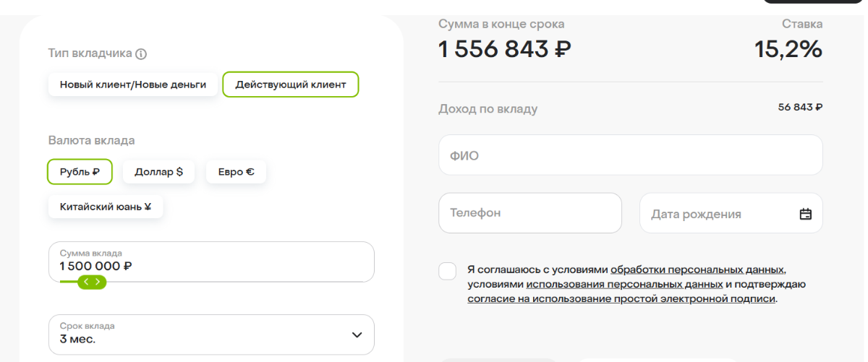
Task: Open the простой электронной подписи consent link
Action: 621,298
